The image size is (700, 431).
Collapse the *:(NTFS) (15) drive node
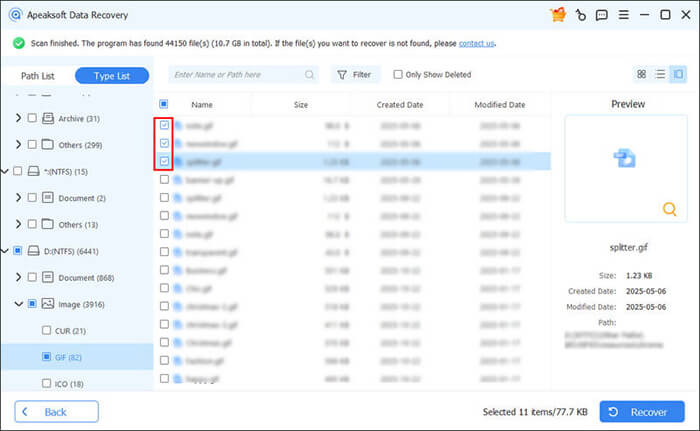click(4, 171)
